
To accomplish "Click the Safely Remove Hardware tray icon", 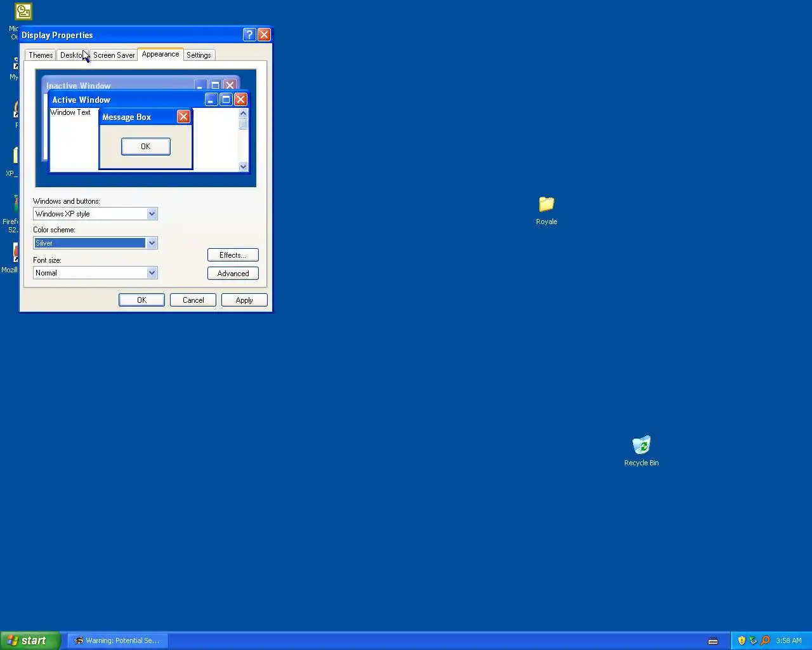I will (x=753, y=640).
